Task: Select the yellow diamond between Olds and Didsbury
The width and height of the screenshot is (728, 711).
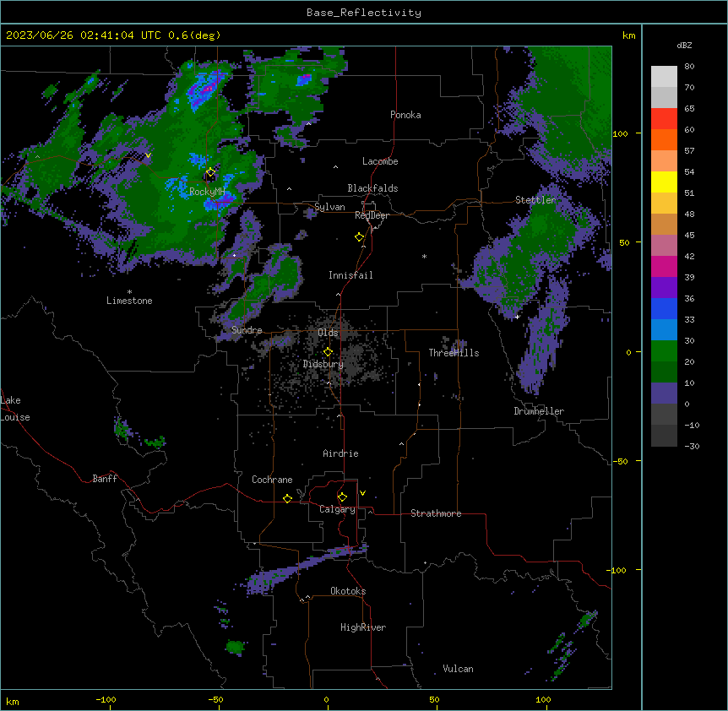Action: tap(328, 352)
